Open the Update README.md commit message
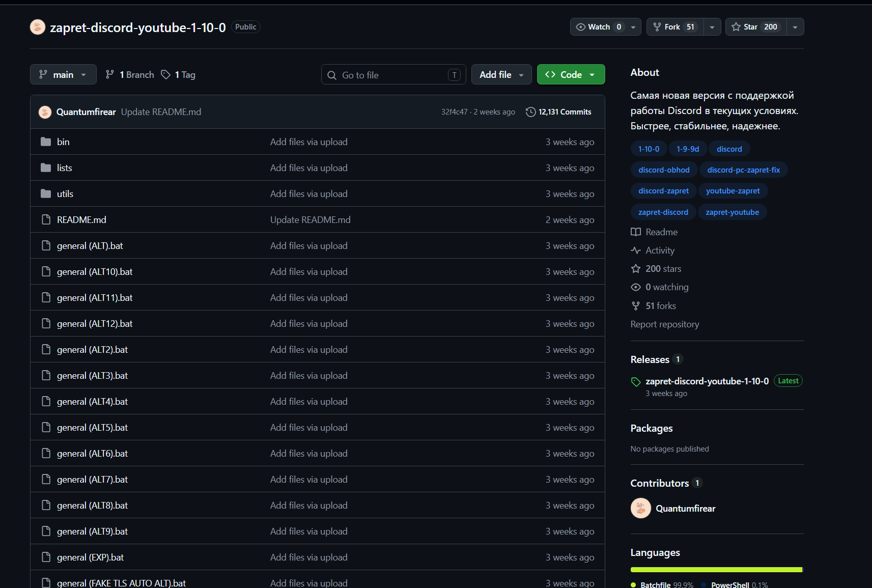 [161, 112]
